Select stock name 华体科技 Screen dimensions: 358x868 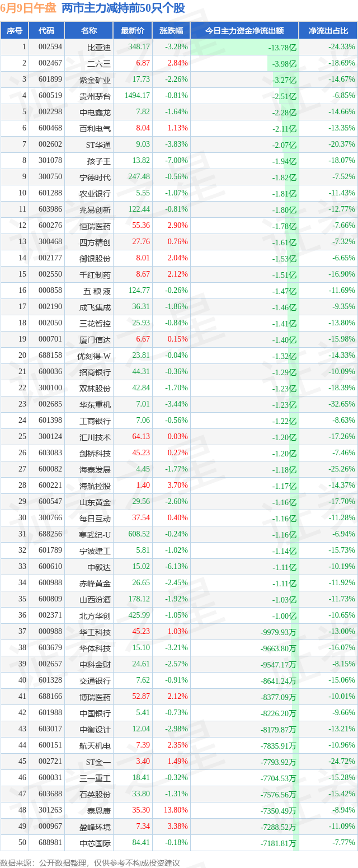click(x=95, y=648)
